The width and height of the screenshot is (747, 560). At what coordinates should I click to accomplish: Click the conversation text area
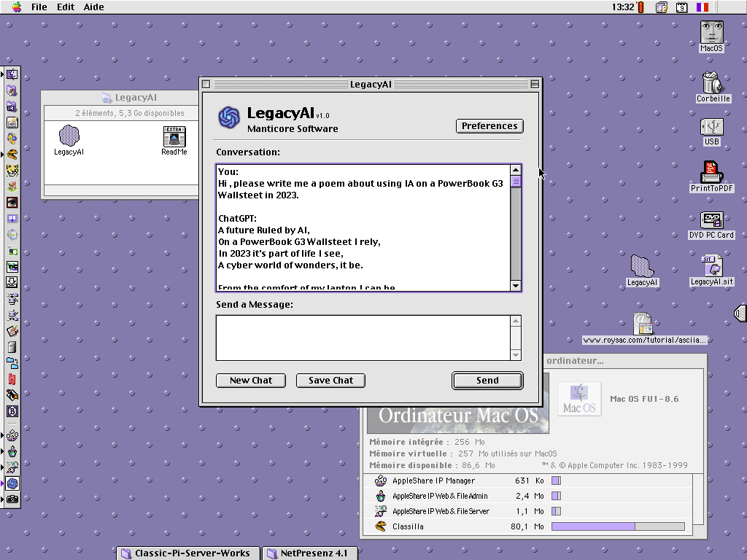(x=363, y=227)
